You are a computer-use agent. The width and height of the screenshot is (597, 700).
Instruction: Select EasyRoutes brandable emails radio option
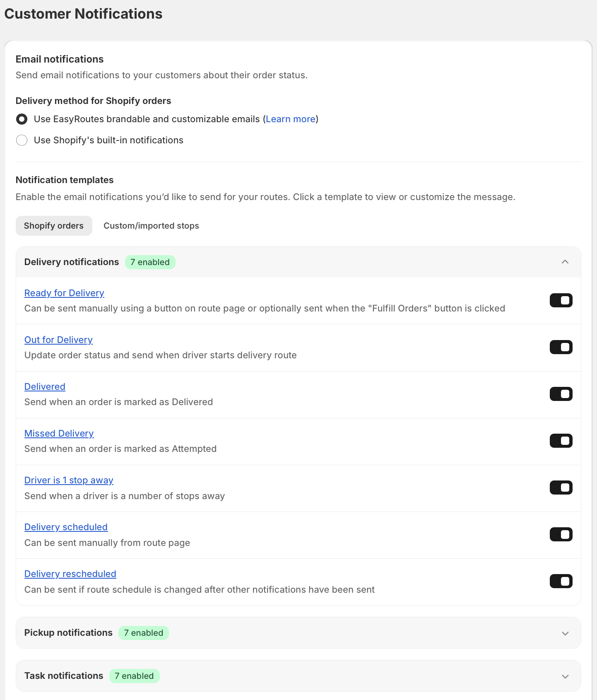coord(22,119)
